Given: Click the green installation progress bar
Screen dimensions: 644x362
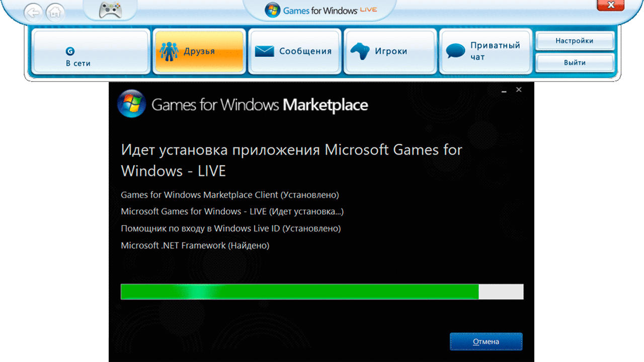Looking at the screenshot, I should pyautogui.click(x=322, y=292).
